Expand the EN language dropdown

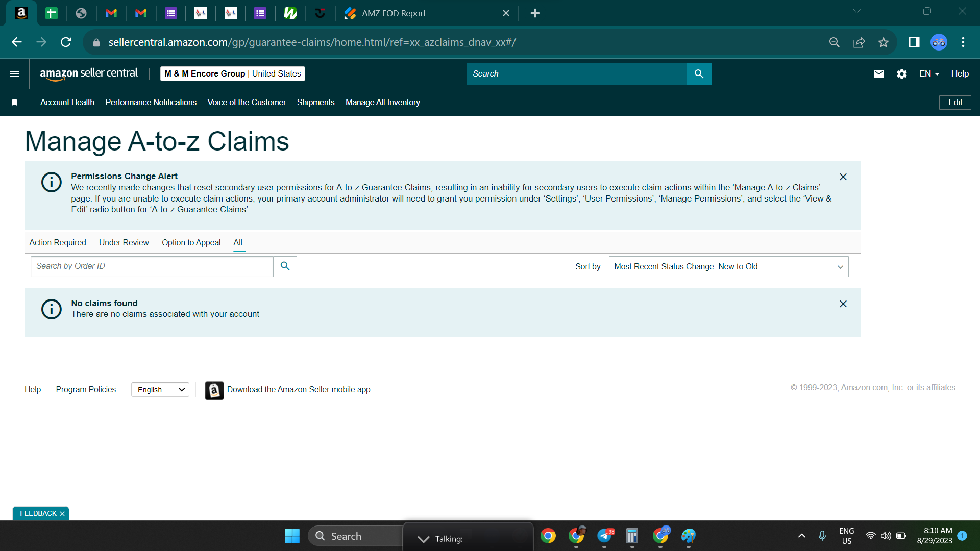(x=929, y=74)
